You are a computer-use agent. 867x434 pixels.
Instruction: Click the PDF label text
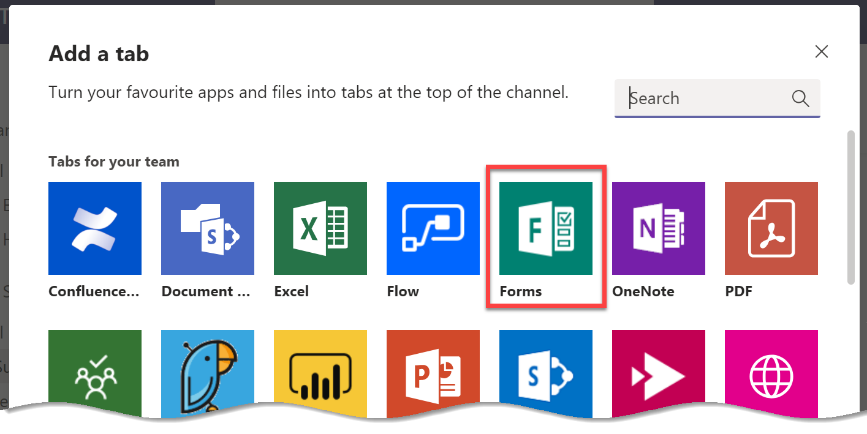point(739,291)
